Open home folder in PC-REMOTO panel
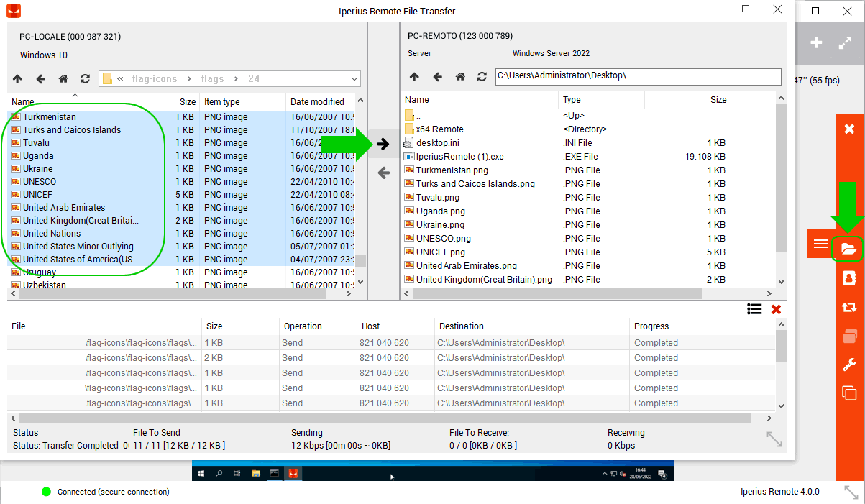Viewport: 865px width, 504px height. point(460,77)
